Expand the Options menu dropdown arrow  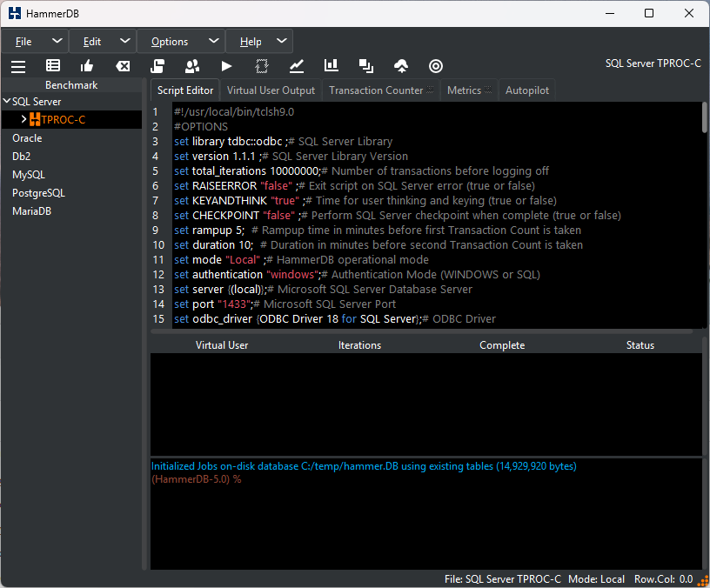coord(214,41)
